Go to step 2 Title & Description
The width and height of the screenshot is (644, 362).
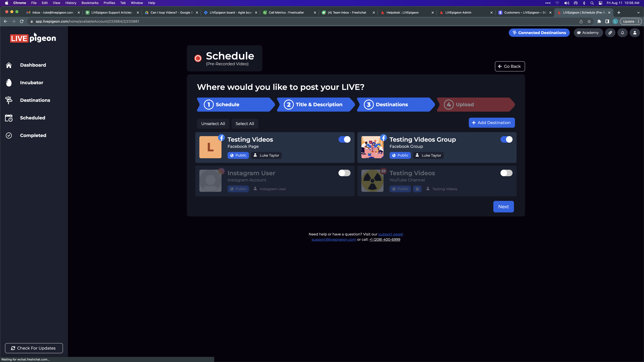point(315,104)
